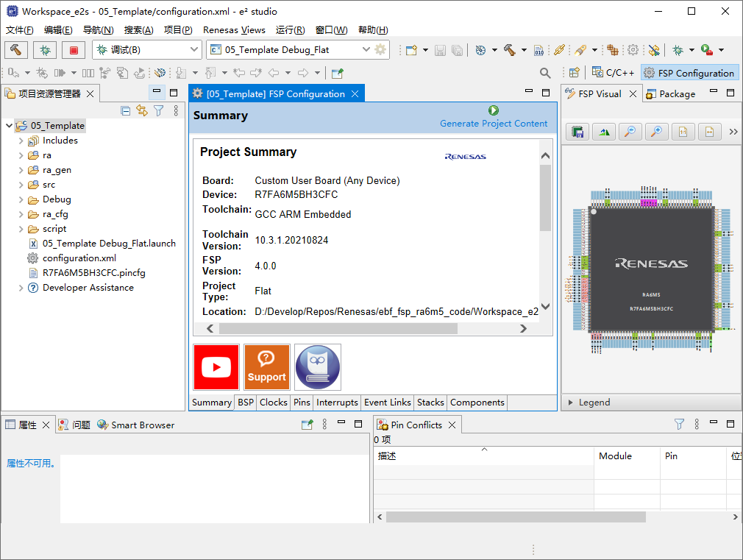Expand the Debug folder
743x560 pixels.
(x=21, y=199)
